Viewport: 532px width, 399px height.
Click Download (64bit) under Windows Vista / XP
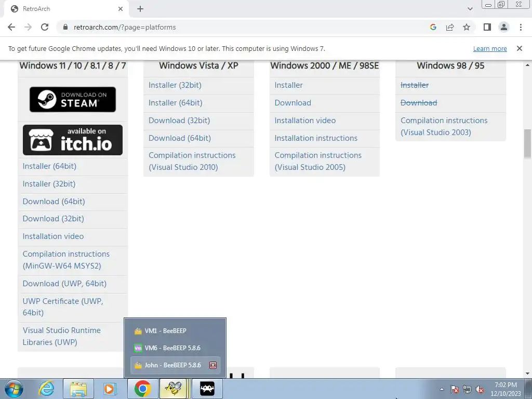click(x=179, y=138)
